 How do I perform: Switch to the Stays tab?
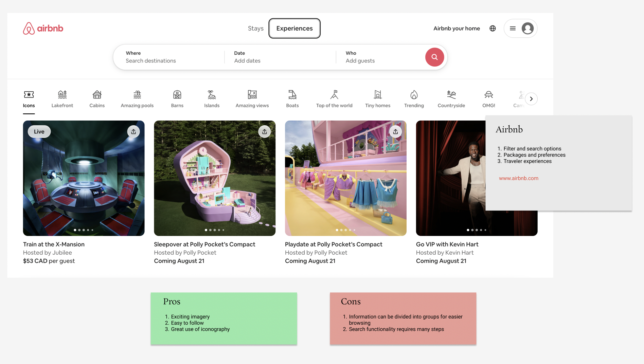pyautogui.click(x=256, y=29)
